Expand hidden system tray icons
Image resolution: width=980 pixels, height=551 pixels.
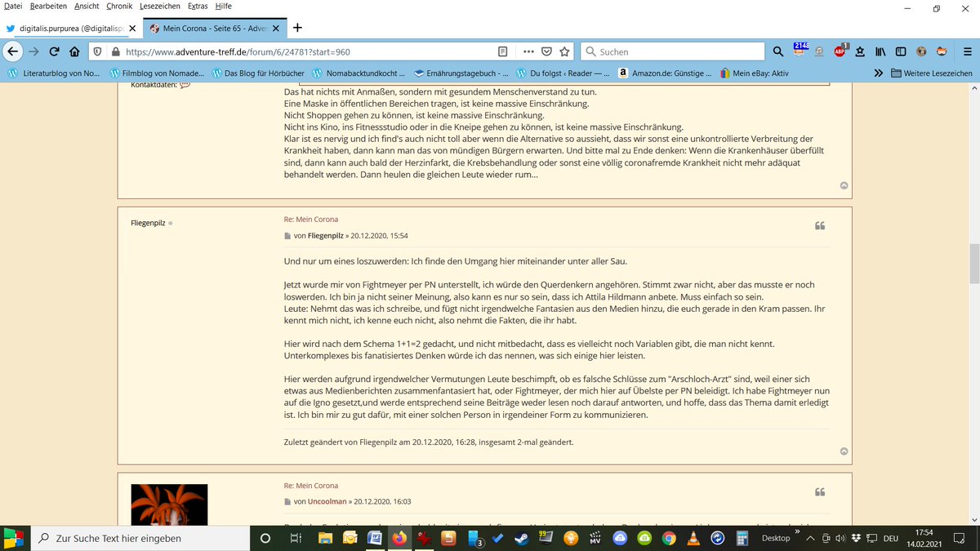pyautogui.click(x=810, y=538)
